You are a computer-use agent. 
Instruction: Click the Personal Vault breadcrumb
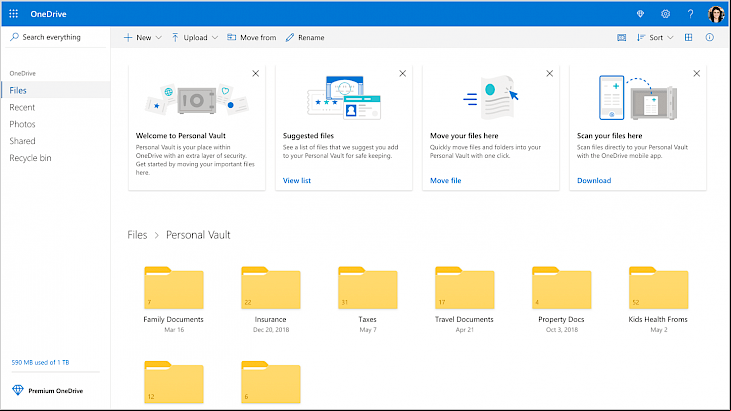pos(198,235)
